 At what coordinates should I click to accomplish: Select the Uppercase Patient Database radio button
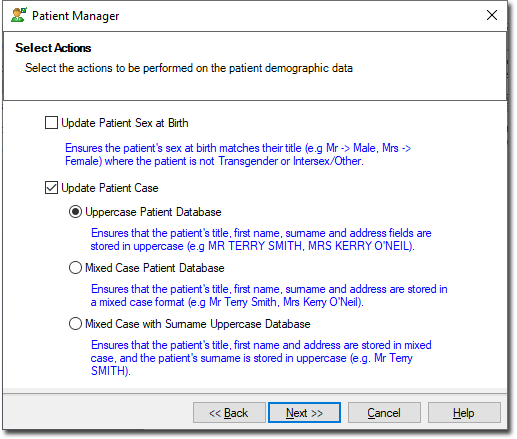(x=75, y=212)
